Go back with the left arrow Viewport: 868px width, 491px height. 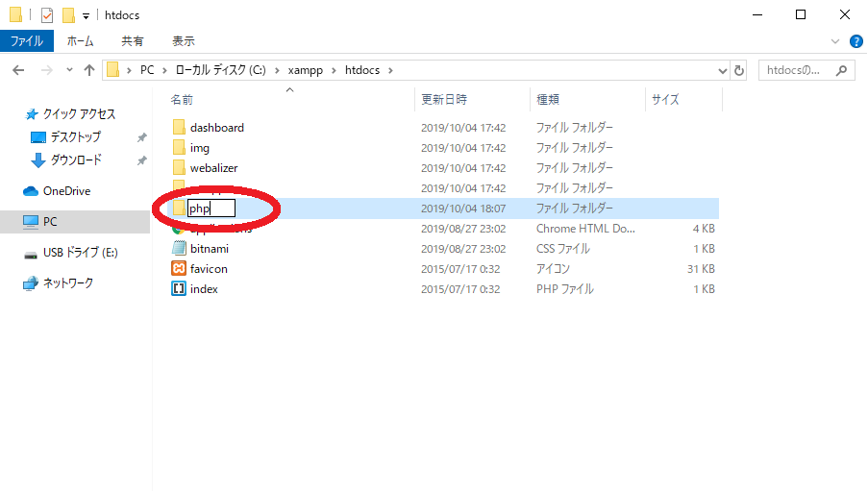point(19,70)
